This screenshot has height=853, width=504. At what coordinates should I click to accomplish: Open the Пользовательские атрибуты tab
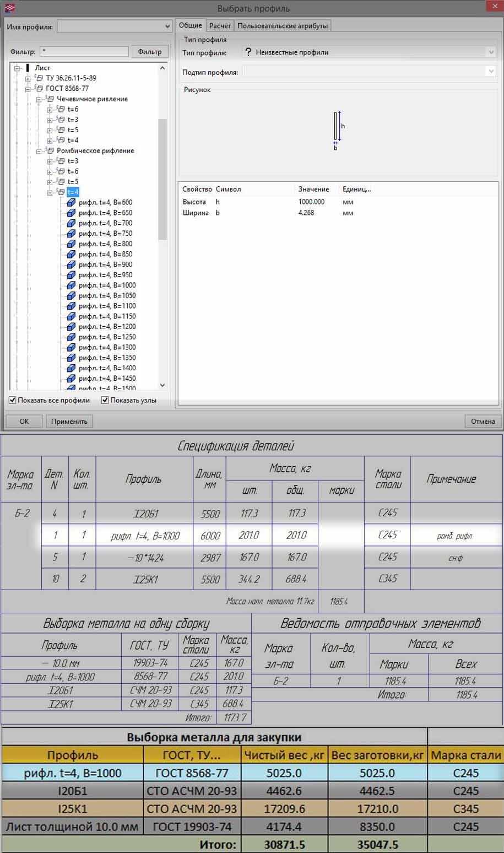[283, 26]
